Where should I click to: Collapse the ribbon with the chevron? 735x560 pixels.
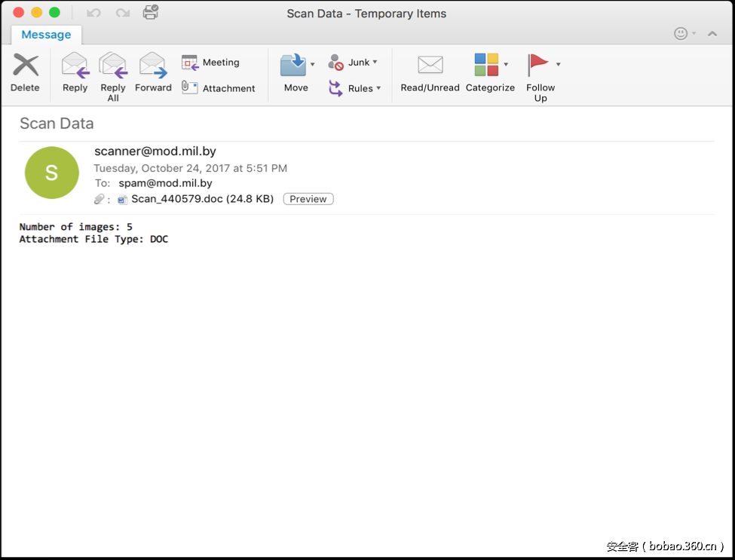pos(712,34)
